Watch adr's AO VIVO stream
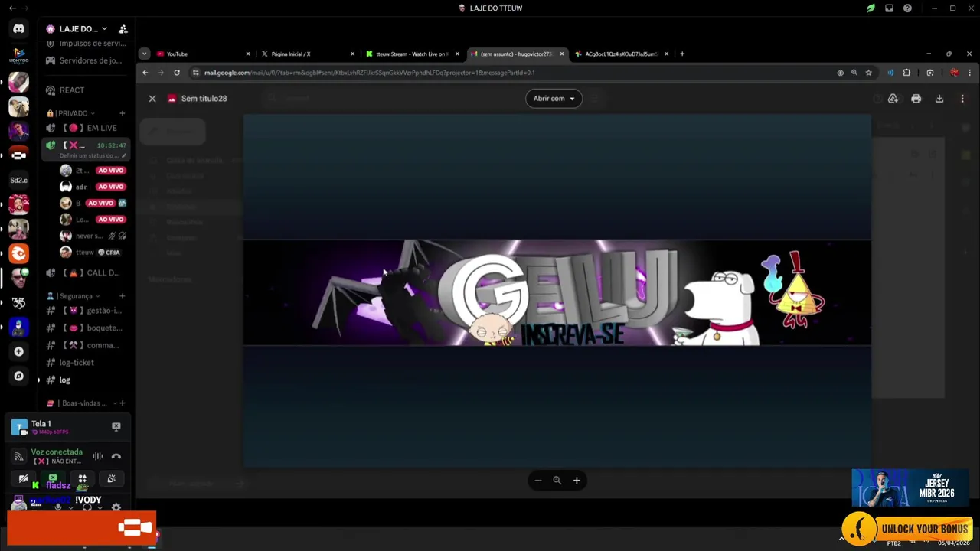The image size is (980, 551). coord(110,187)
